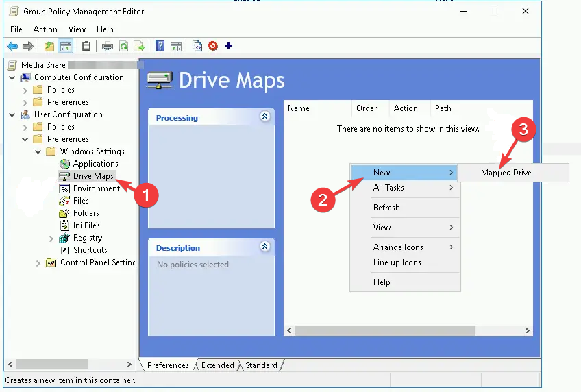This screenshot has width=581, height=392.
Task: Click the Shortcuts icon in the tree
Action: [x=64, y=250]
